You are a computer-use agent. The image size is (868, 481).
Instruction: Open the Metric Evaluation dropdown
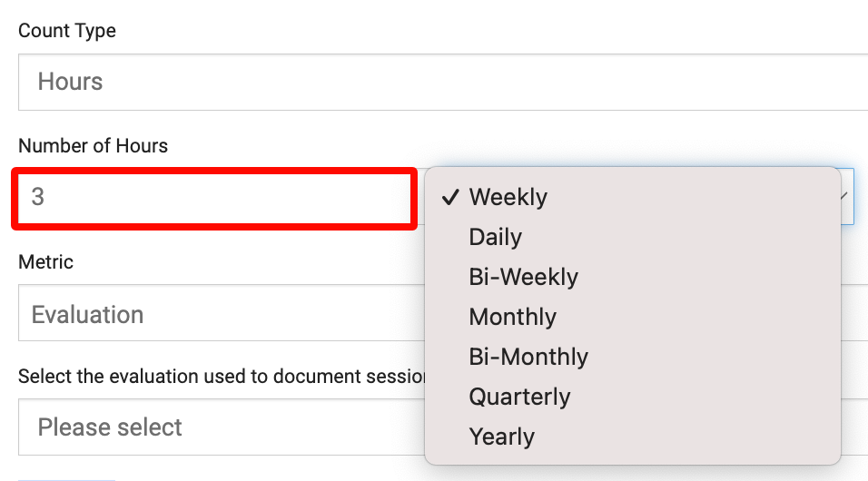(x=218, y=314)
